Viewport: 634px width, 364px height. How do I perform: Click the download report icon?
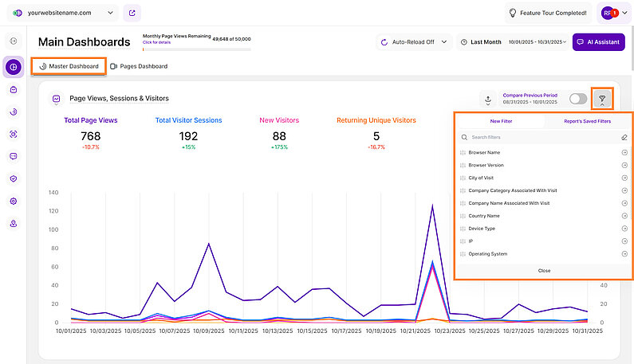click(486, 100)
